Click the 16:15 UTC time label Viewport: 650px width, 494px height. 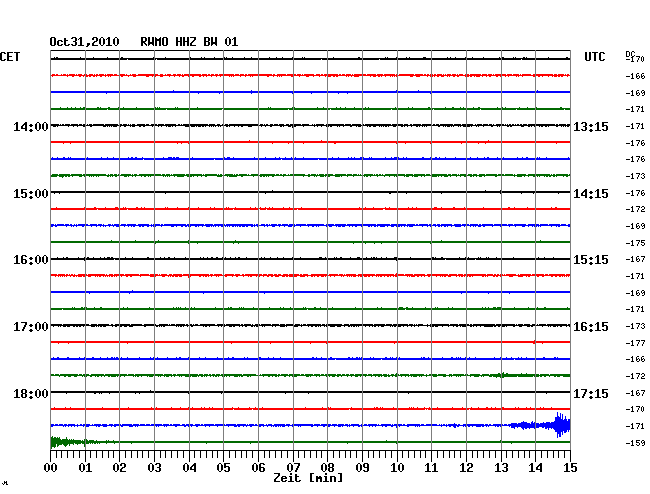point(591,327)
